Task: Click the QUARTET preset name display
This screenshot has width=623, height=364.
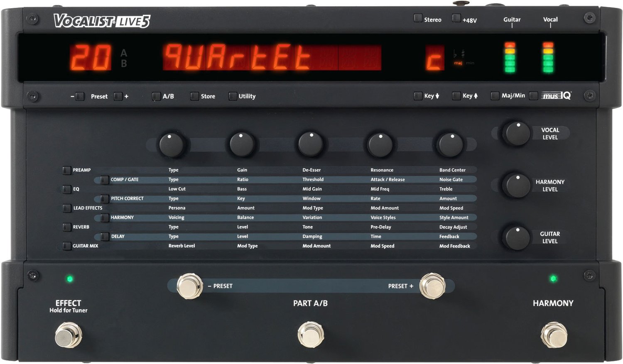Action: point(272,58)
